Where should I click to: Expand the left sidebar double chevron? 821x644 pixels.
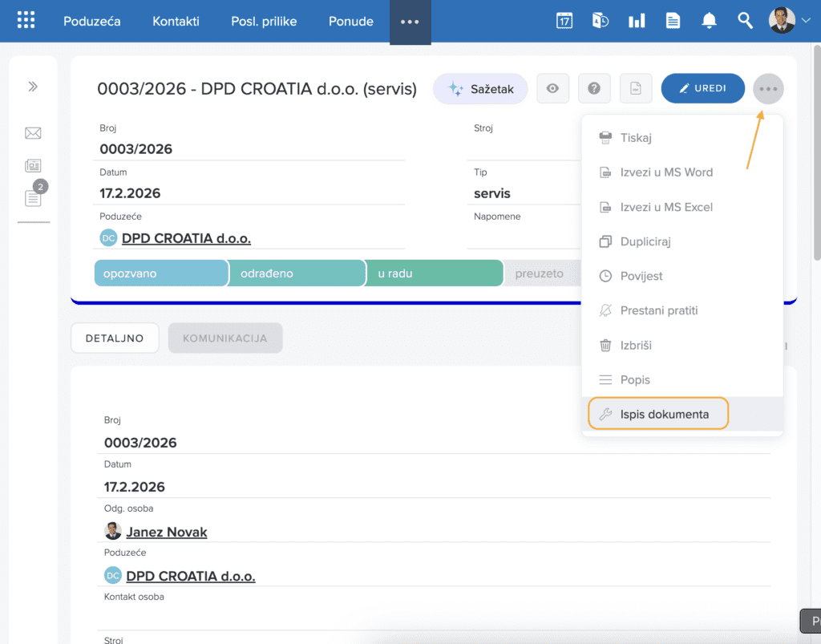[33, 87]
